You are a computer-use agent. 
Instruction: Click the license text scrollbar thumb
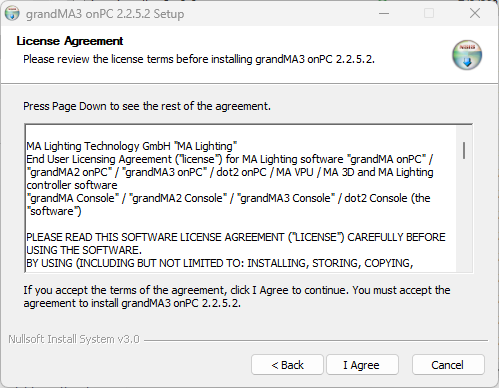click(464, 150)
